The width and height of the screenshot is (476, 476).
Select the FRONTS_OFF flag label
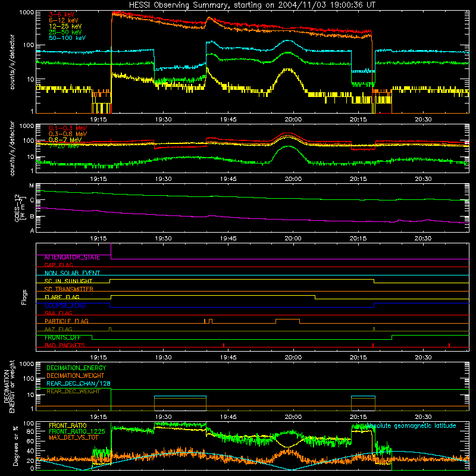tap(62, 337)
